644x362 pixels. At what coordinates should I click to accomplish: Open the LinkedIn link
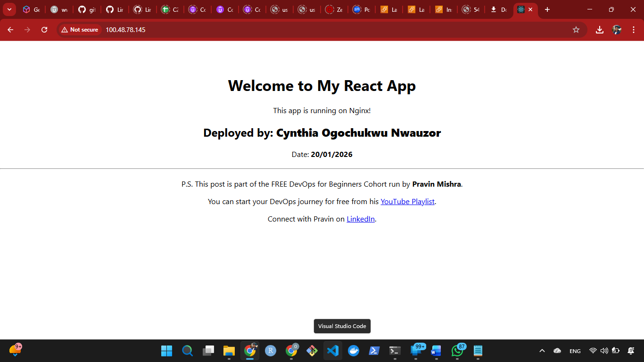[361, 219]
